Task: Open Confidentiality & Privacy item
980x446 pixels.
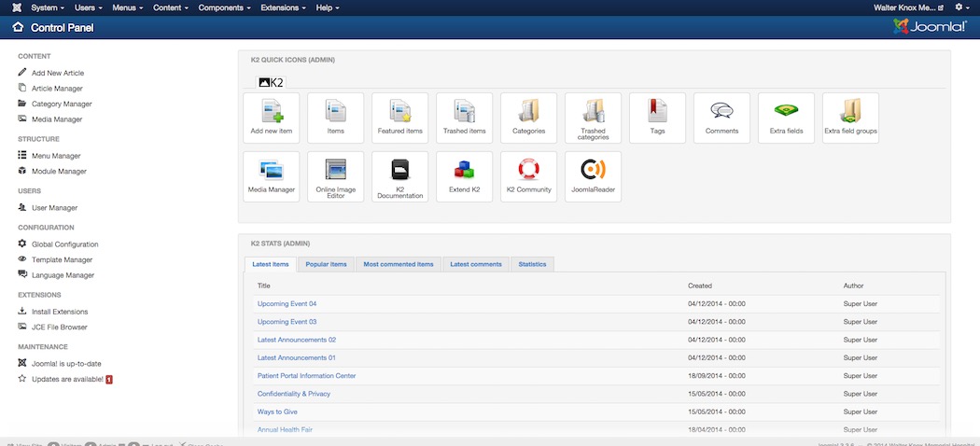Action: pyautogui.click(x=294, y=394)
